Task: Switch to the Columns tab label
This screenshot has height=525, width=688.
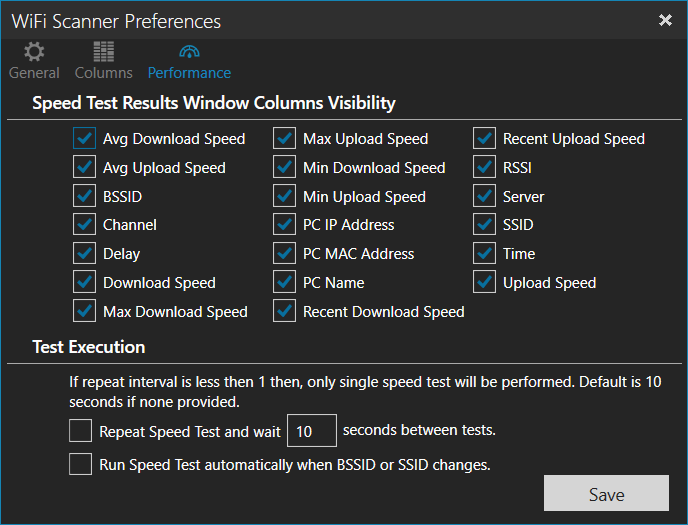Action: (104, 73)
